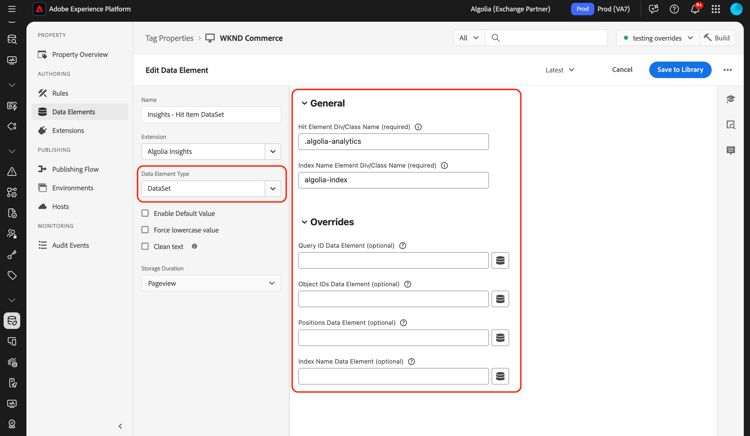Collapse the Overrides section
The image size is (750, 436).
305,222
